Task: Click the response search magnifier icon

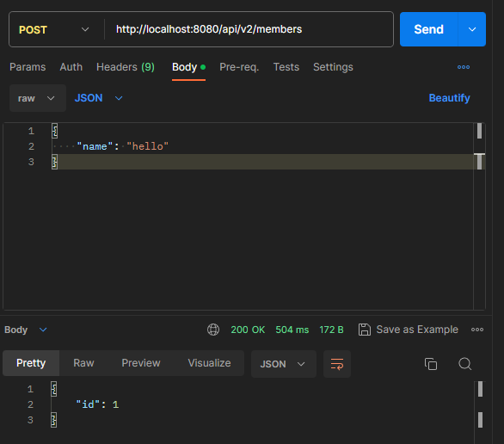Action: coord(464,364)
